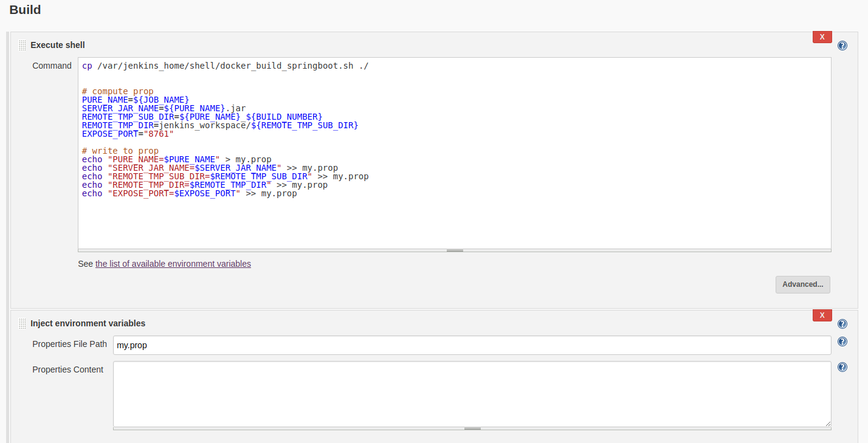Grab the Inject environment variables drag handle
Screen dimensions: 868x443
(22, 323)
